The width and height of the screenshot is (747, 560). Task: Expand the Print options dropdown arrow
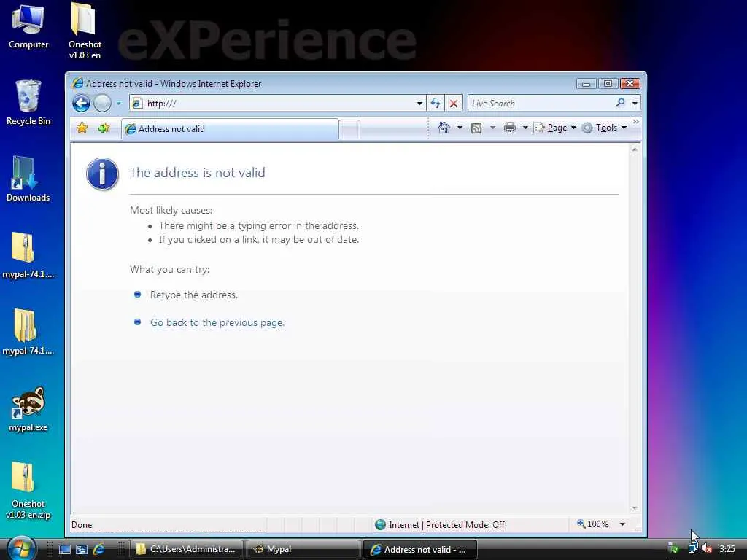[525, 128]
